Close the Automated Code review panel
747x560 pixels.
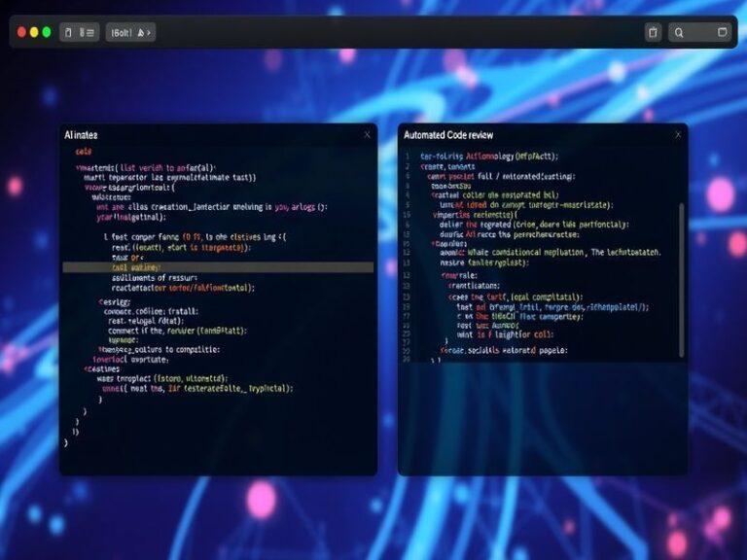pos(678,135)
